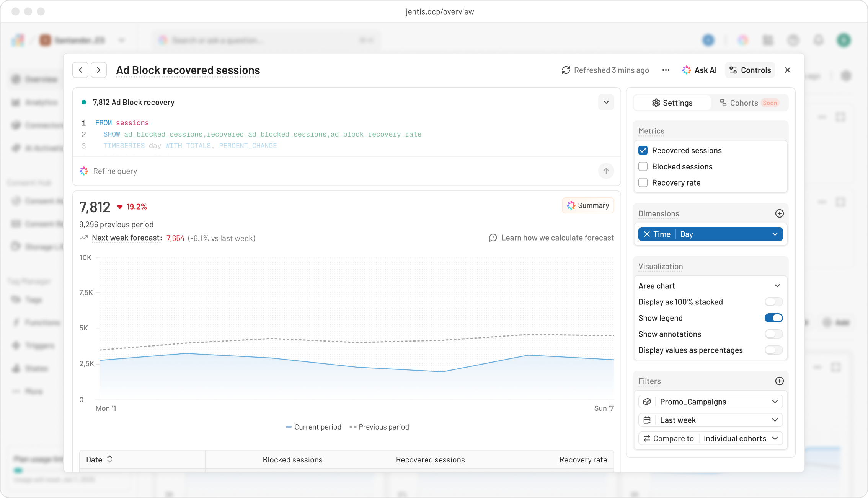Add a new filter plus icon
The width and height of the screenshot is (868, 498).
coord(780,381)
